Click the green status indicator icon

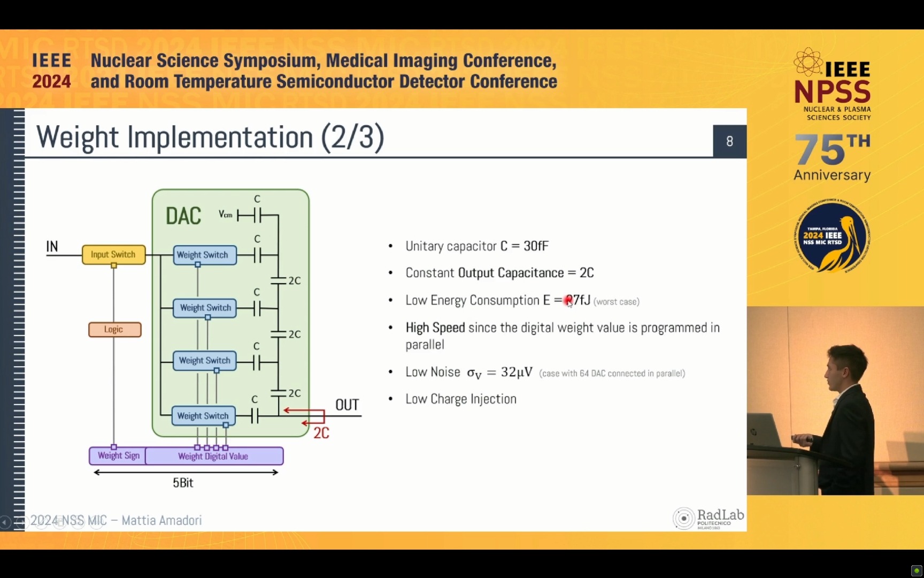pyautogui.click(x=917, y=571)
